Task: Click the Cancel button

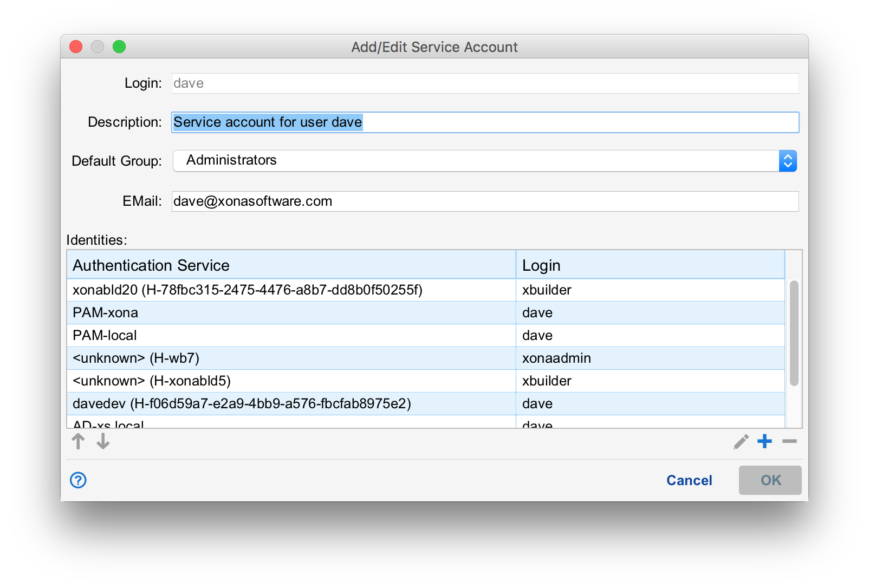Action: click(x=689, y=480)
